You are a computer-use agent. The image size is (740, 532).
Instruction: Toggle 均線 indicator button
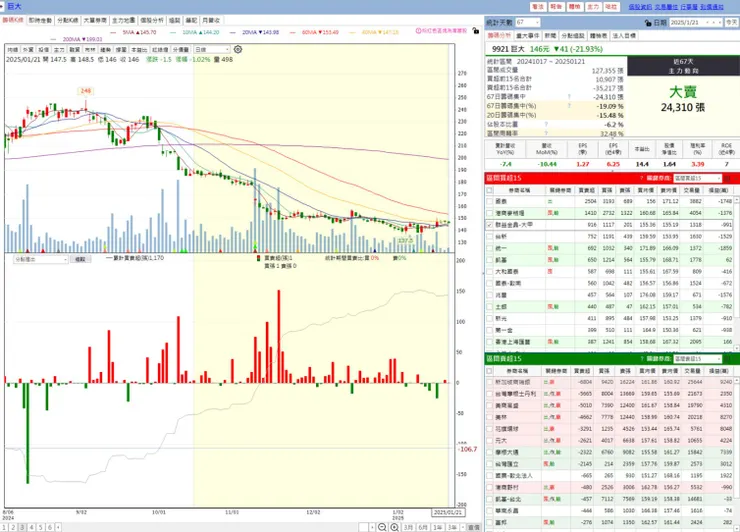(x=13, y=50)
